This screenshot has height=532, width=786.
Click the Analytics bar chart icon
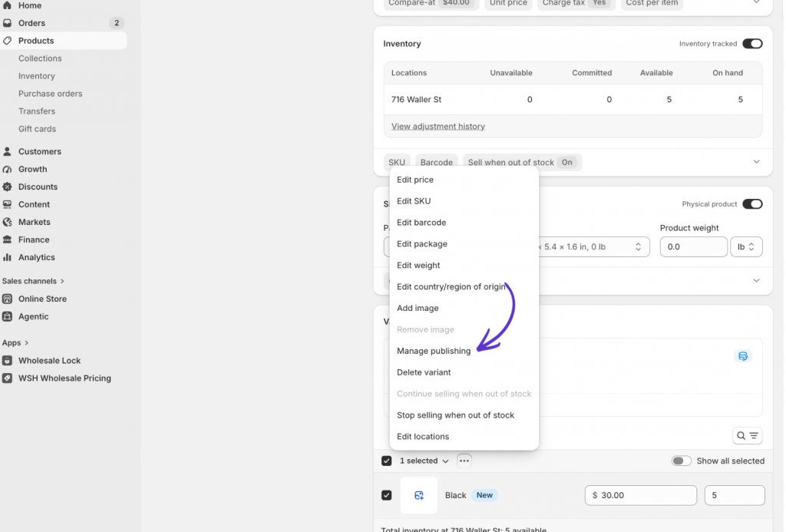[x=7, y=257]
